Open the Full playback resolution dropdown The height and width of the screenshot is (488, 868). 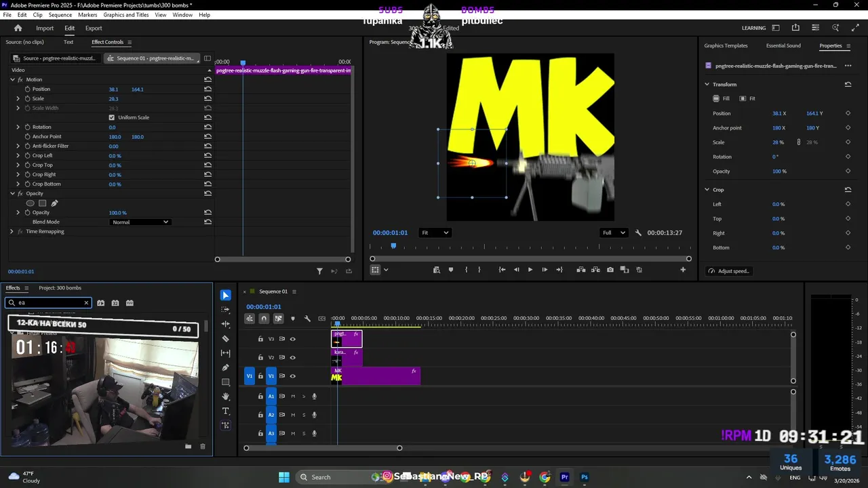[x=614, y=232]
